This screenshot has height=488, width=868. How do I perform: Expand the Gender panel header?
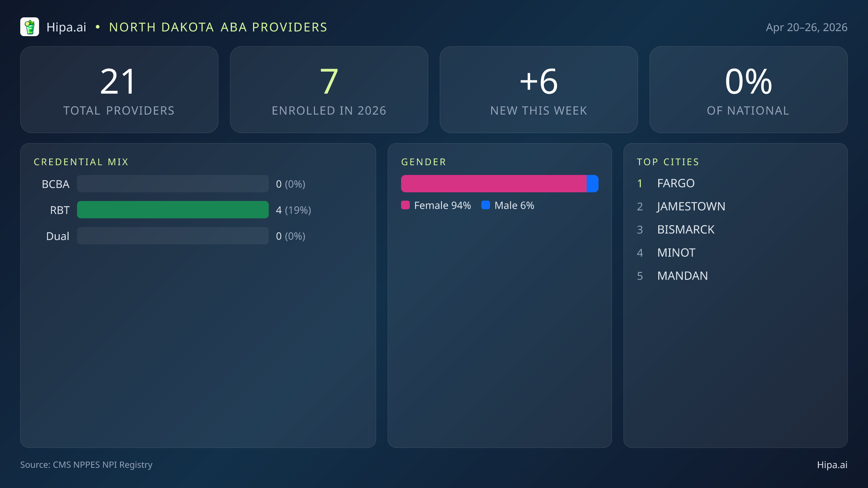click(x=424, y=162)
